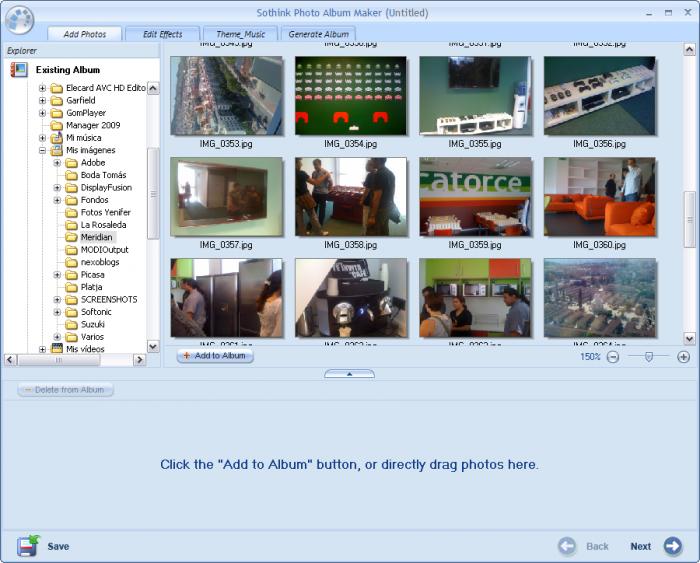Click the Existing Album icon
This screenshot has width=700, height=563.
coord(19,70)
